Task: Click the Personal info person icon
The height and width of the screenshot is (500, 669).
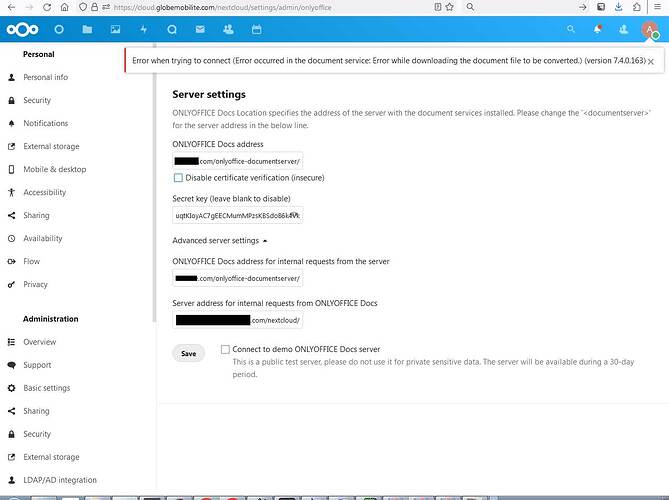Action: pos(12,77)
